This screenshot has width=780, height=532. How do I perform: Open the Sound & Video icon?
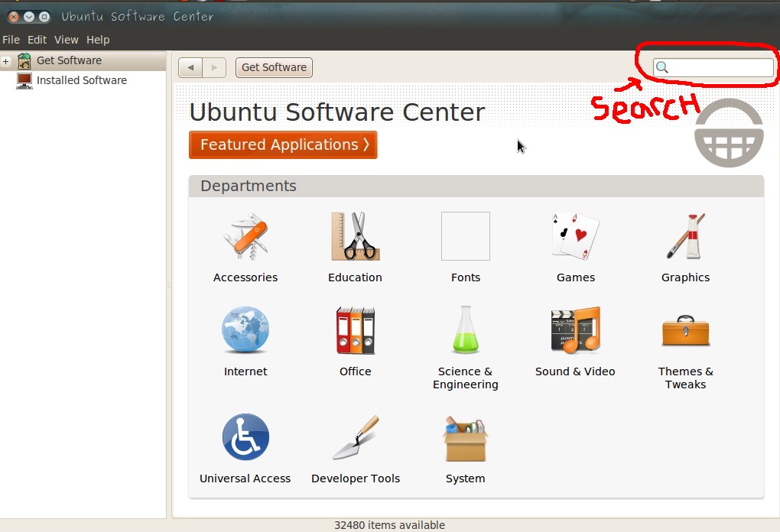tap(576, 330)
